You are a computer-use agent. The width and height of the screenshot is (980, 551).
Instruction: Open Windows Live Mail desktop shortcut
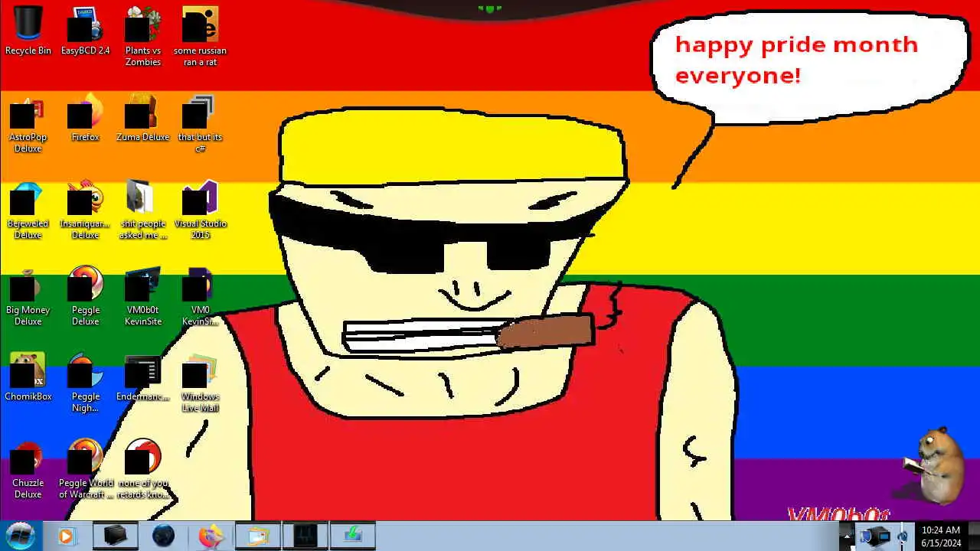click(x=200, y=382)
